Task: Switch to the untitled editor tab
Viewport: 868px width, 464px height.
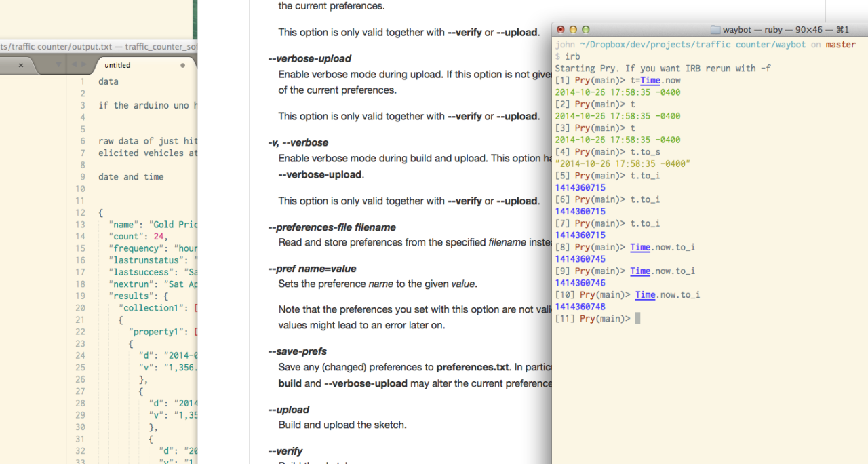Action: pos(117,64)
